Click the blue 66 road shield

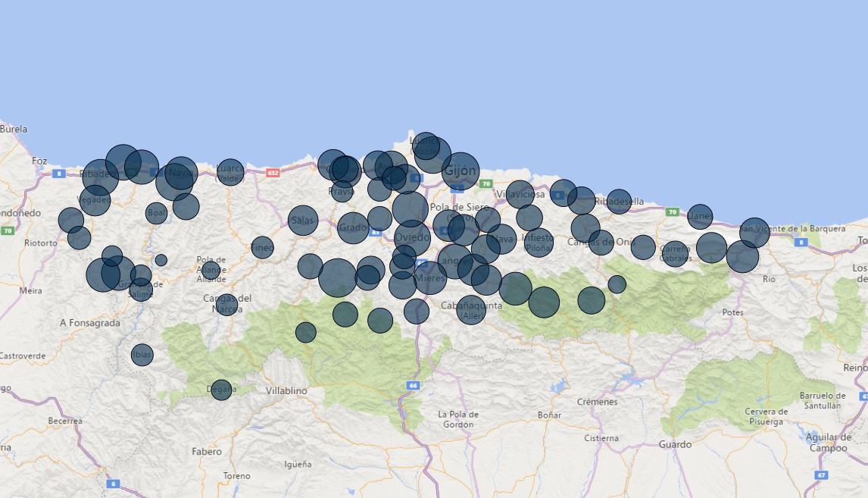[413, 385]
